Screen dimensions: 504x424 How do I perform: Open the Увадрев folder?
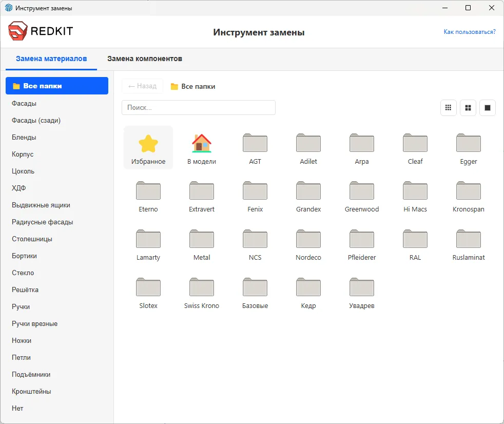(x=362, y=292)
